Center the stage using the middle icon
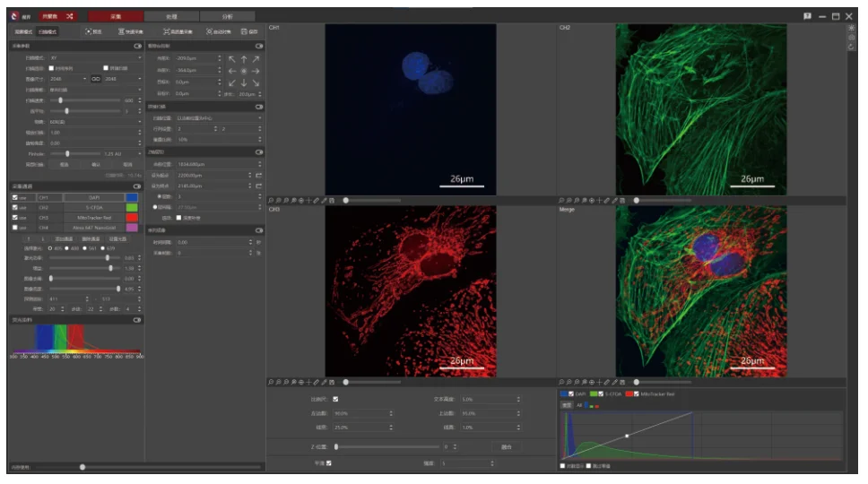 [x=244, y=71]
